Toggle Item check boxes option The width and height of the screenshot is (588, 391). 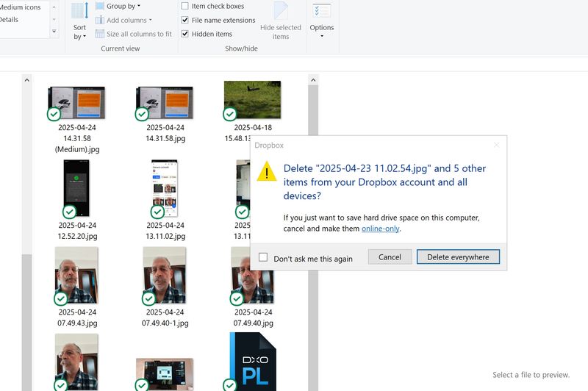click(185, 6)
